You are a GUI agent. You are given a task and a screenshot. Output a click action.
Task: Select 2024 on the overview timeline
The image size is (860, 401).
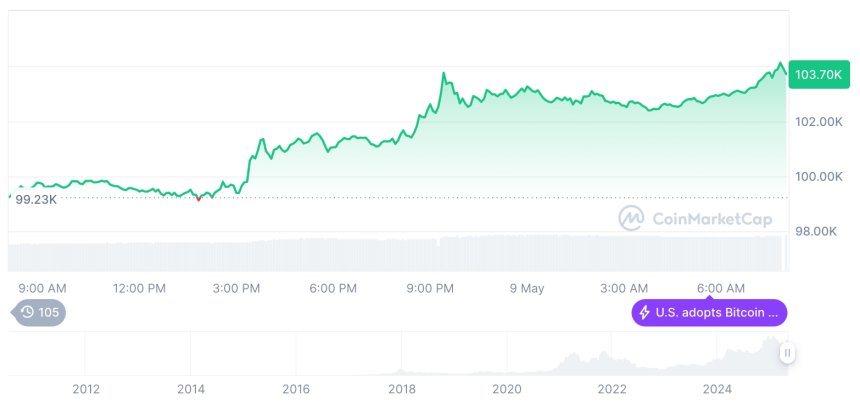coord(717,388)
